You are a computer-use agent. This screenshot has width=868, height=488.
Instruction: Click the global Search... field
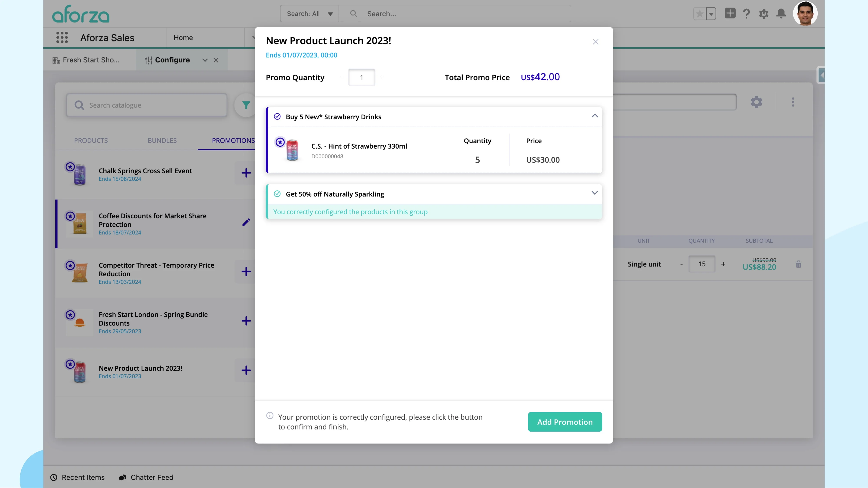(455, 14)
